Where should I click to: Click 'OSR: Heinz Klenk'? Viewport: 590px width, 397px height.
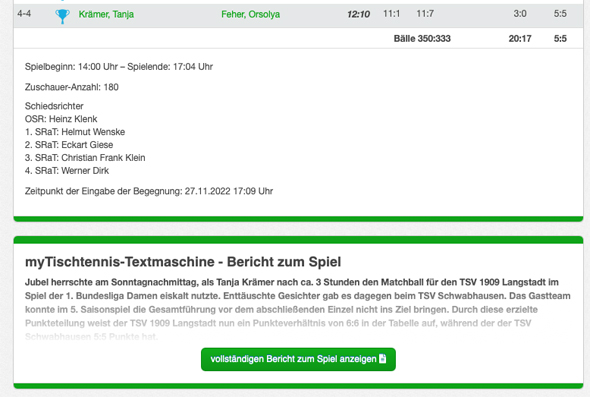click(61, 119)
